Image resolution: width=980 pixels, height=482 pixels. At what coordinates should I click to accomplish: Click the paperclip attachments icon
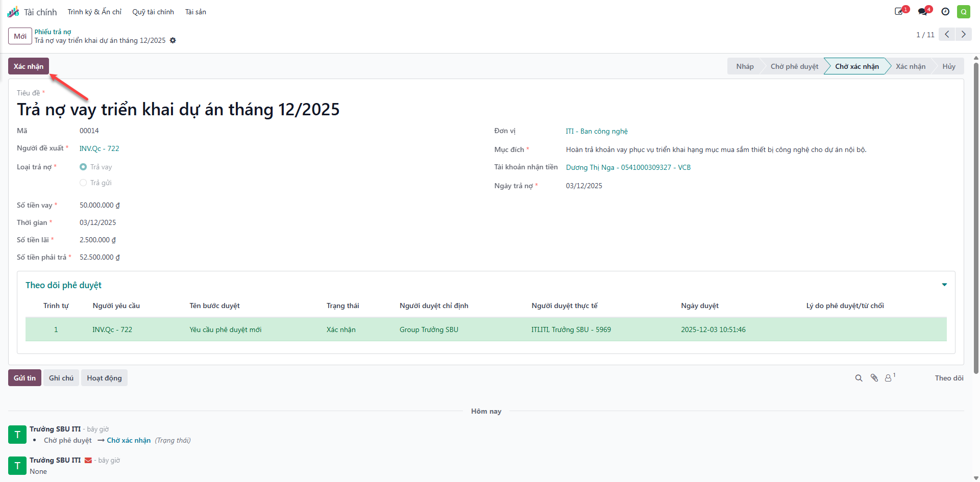874,378
